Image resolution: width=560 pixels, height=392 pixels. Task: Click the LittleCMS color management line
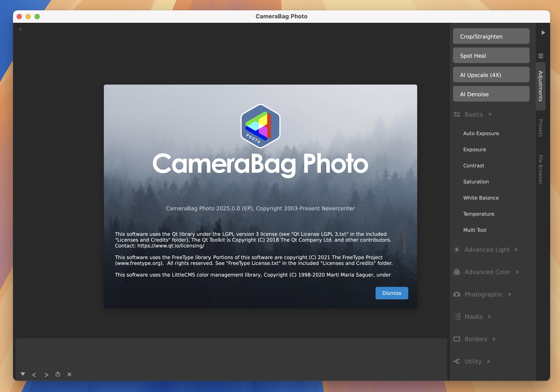(253, 275)
